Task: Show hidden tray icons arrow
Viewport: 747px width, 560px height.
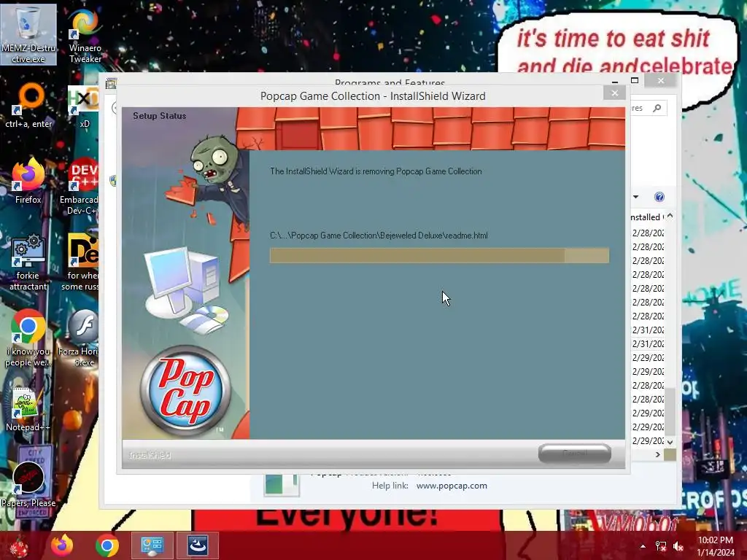Action: click(643, 546)
